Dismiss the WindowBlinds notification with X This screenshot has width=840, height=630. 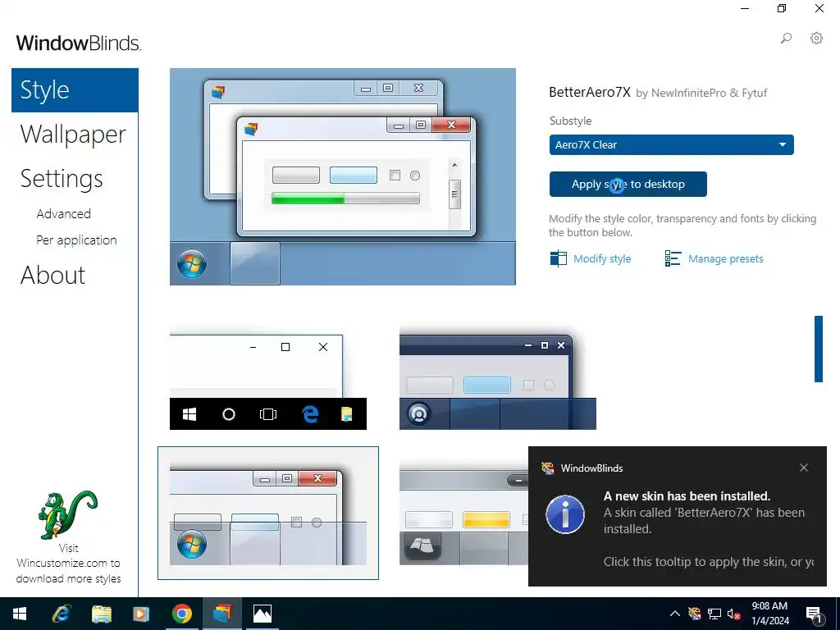coord(804,468)
